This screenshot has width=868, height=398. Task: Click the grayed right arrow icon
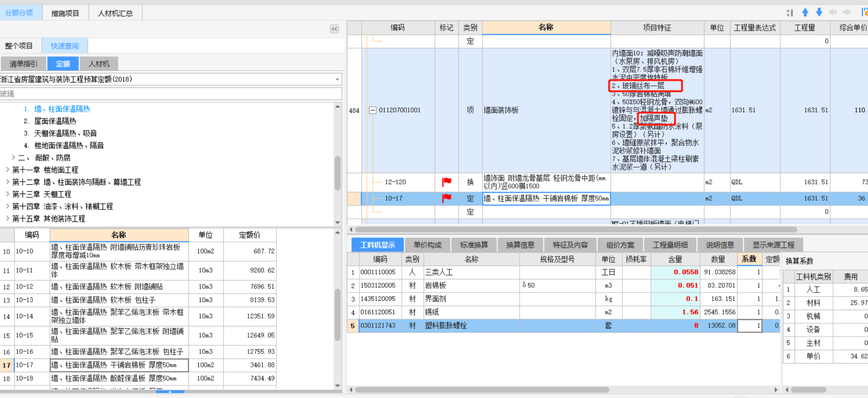[847, 13]
